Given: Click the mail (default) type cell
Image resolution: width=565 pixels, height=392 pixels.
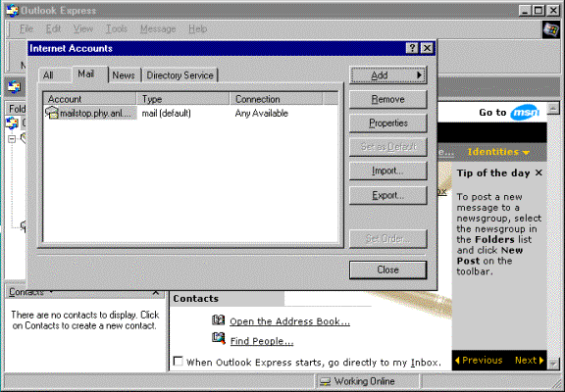Looking at the screenshot, I should pos(166,113).
